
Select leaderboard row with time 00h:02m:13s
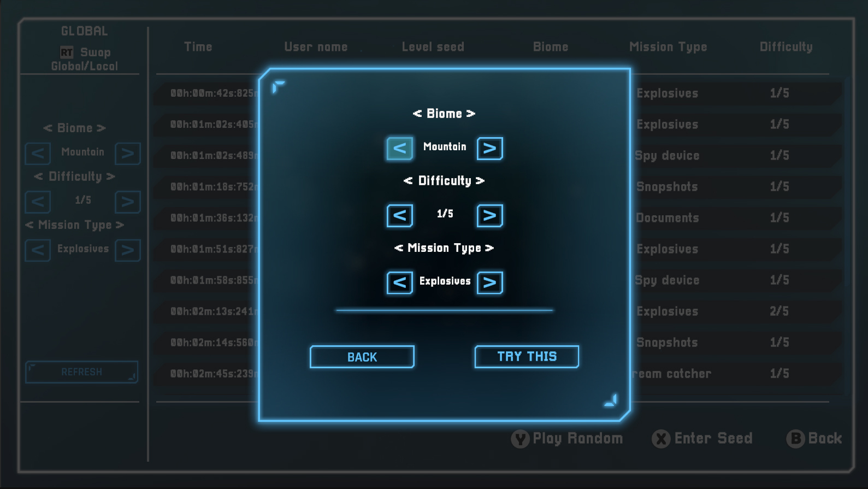tap(497, 311)
